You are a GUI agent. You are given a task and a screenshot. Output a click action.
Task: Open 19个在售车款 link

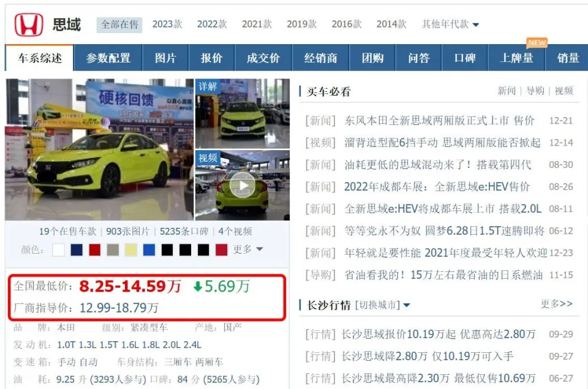(x=67, y=232)
